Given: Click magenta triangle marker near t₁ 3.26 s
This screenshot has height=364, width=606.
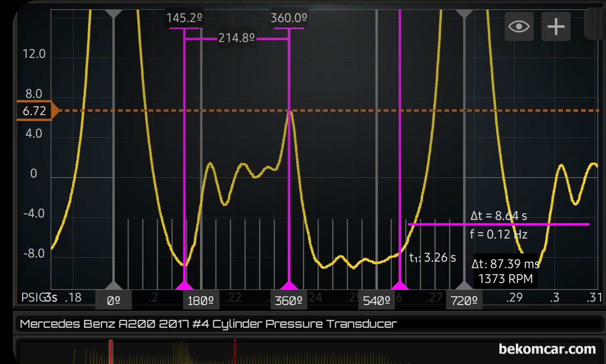Looking at the screenshot, I should [x=400, y=285].
